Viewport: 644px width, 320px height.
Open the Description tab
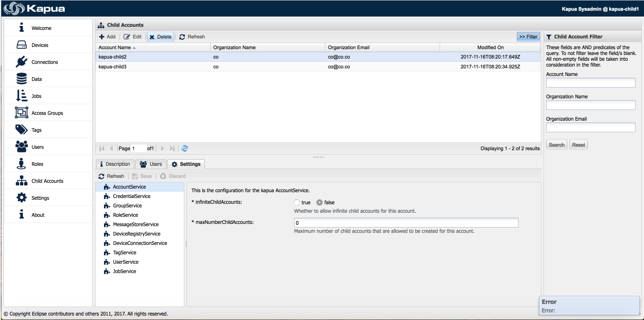coord(115,164)
